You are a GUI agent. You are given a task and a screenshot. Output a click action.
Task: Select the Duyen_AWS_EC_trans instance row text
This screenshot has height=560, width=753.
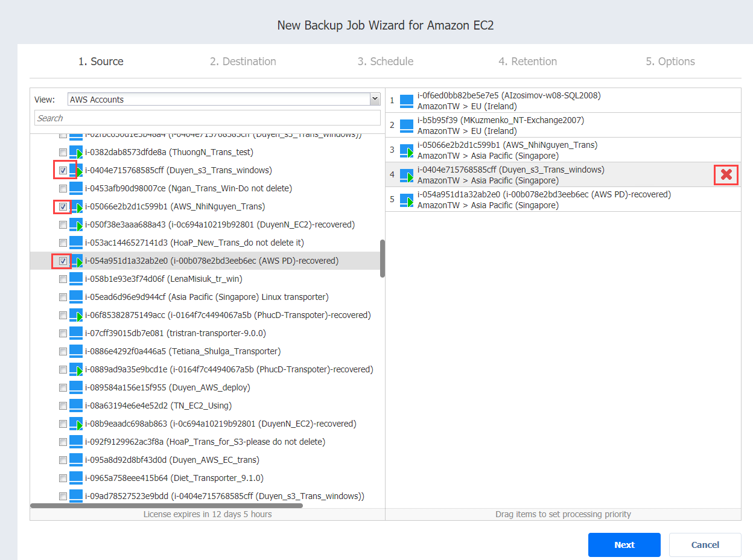(172, 460)
